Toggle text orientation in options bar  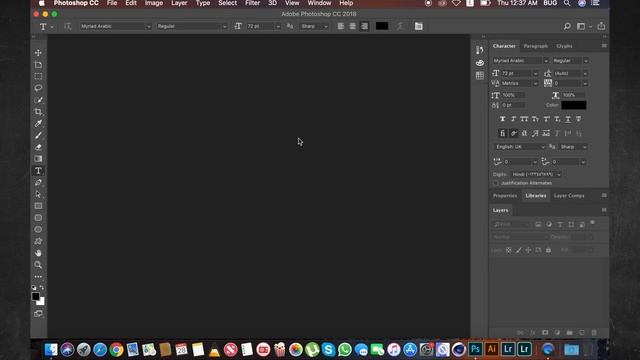point(68,26)
